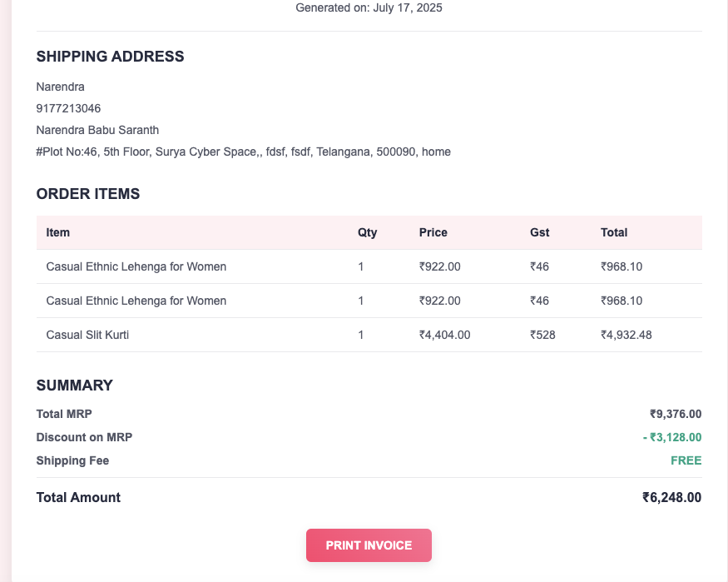Click the ₹9,376.00 Total MRP value

(x=675, y=414)
